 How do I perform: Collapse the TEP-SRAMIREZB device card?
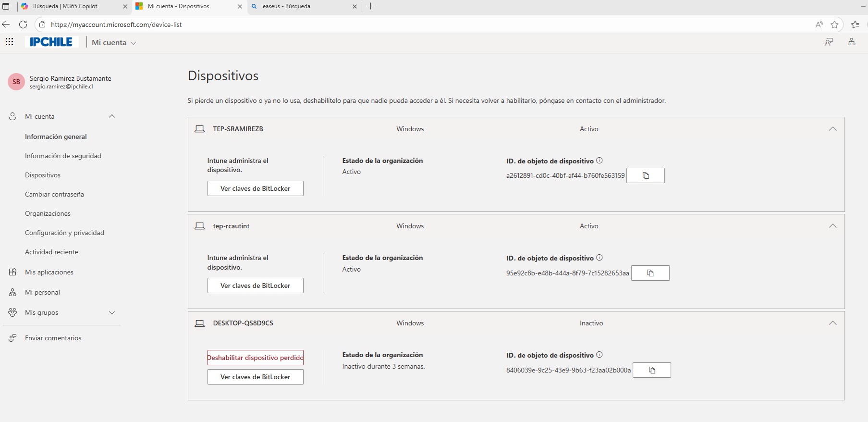pyautogui.click(x=832, y=129)
